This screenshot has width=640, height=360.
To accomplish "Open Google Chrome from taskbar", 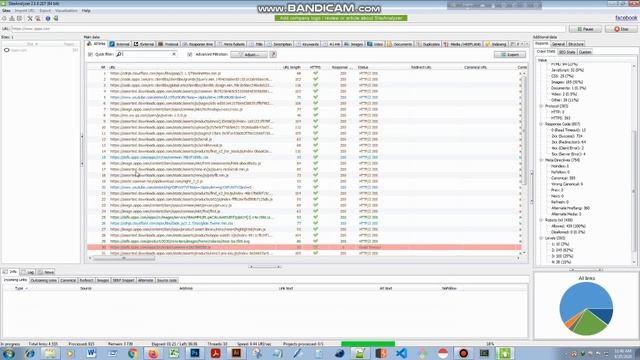I will point(133,353).
